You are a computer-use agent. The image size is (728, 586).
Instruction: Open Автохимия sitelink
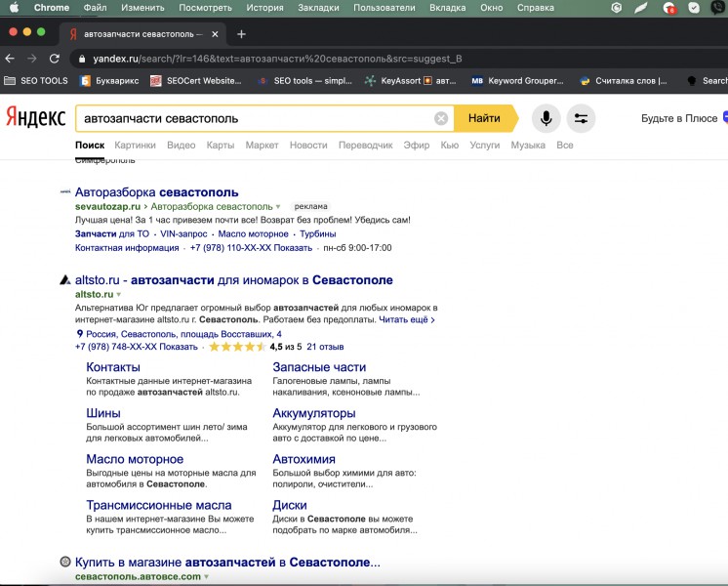[x=304, y=459]
